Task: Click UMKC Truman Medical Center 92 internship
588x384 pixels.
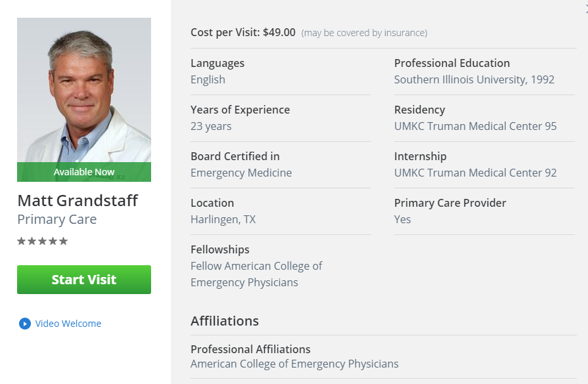Action: 475,173
